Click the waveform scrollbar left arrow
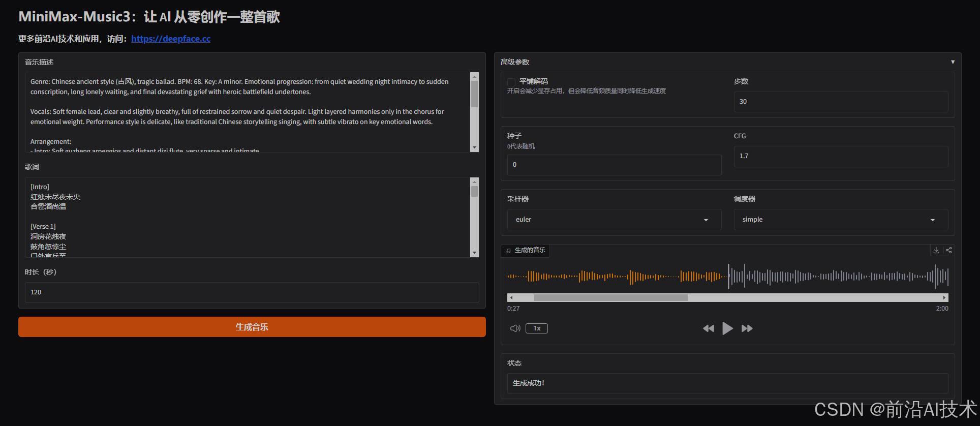Screen dimensions: 980x426 point(511,297)
